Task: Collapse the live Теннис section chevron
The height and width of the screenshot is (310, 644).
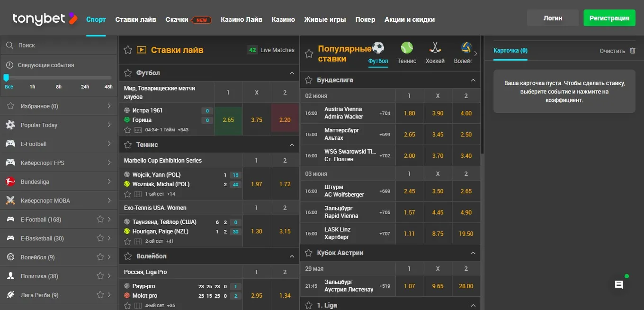Action: point(292,145)
